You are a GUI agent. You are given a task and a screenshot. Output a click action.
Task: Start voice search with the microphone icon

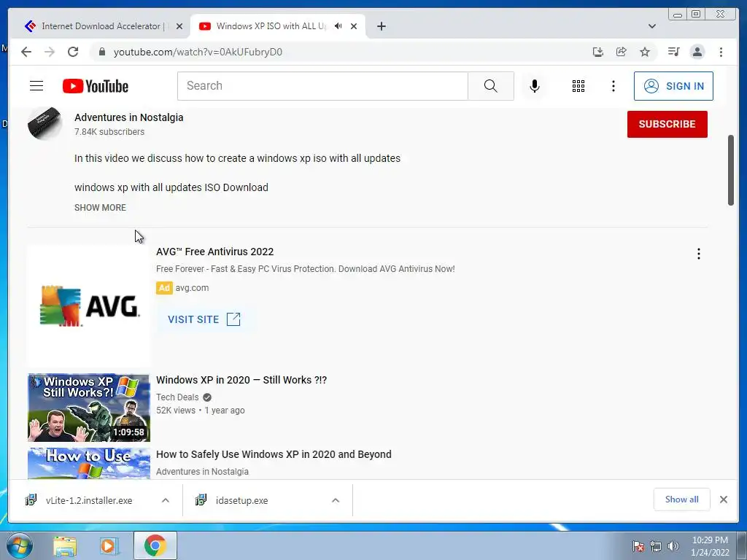[x=535, y=86]
